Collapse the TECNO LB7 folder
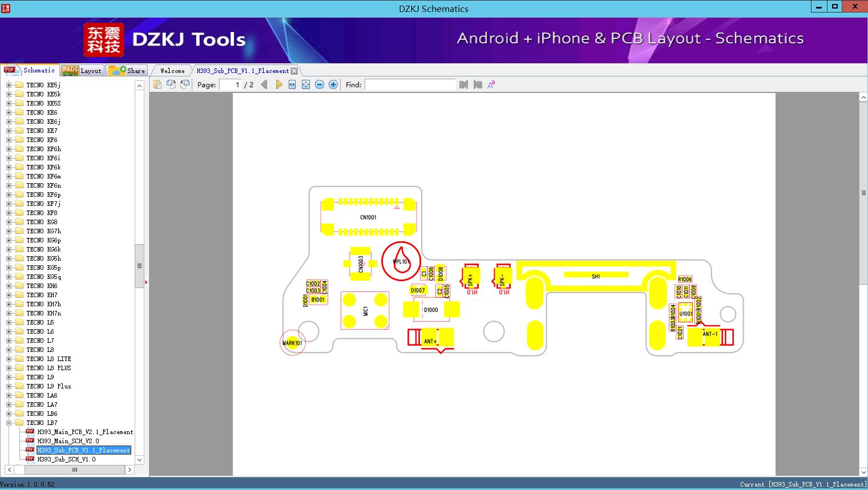 click(x=9, y=423)
